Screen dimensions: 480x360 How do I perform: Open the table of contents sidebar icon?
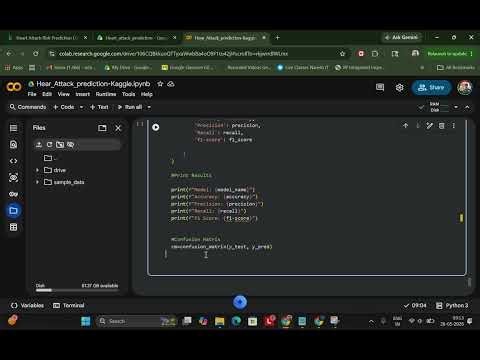pyautogui.click(x=13, y=128)
